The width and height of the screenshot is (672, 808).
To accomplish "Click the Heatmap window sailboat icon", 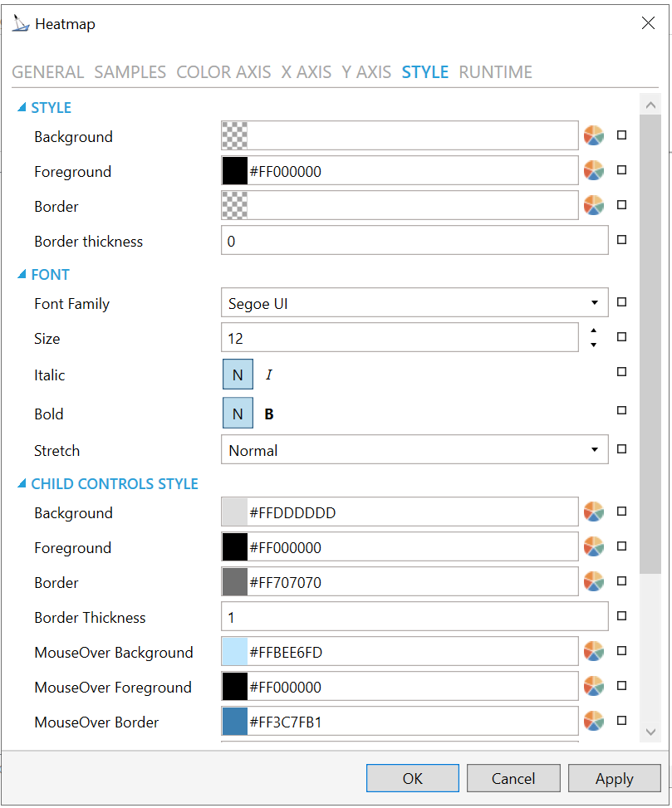I will 21,24.
